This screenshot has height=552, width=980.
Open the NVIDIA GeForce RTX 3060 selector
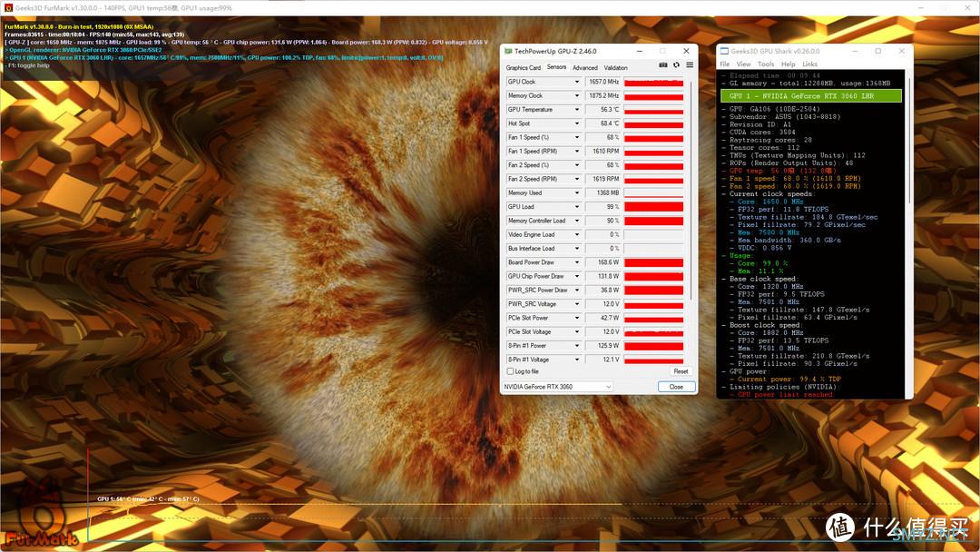(x=557, y=387)
